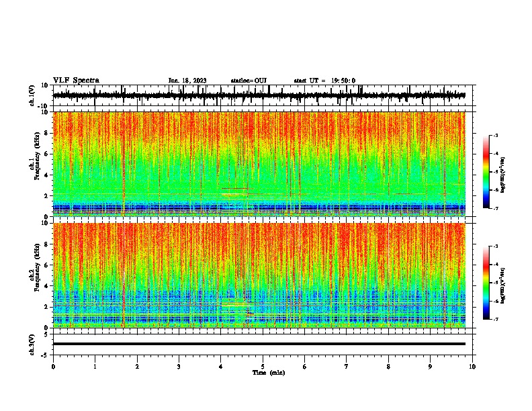This screenshot has height=411, width=532.
Task: Click the '5' tick on ch.3 voltage axis
Action: point(47,334)
